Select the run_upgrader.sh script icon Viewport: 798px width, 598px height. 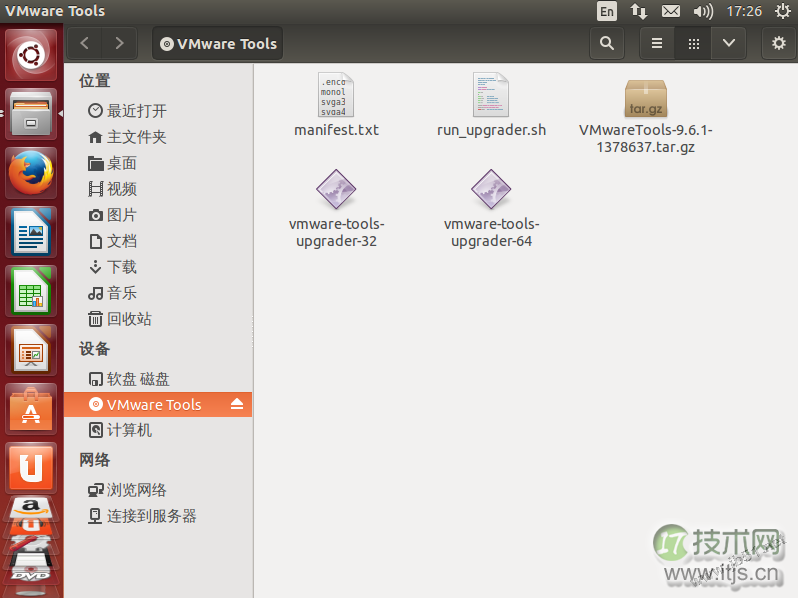coord(491,95)
